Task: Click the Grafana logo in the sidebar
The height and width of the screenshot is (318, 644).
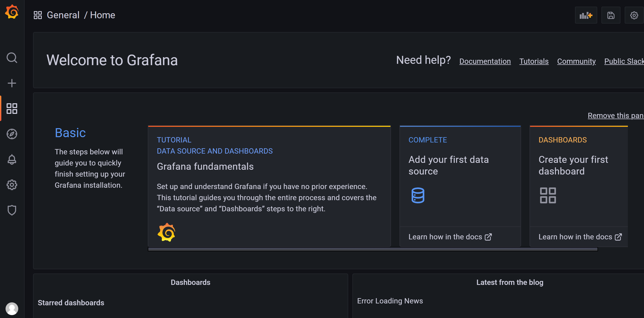Action: pos(12,12)
